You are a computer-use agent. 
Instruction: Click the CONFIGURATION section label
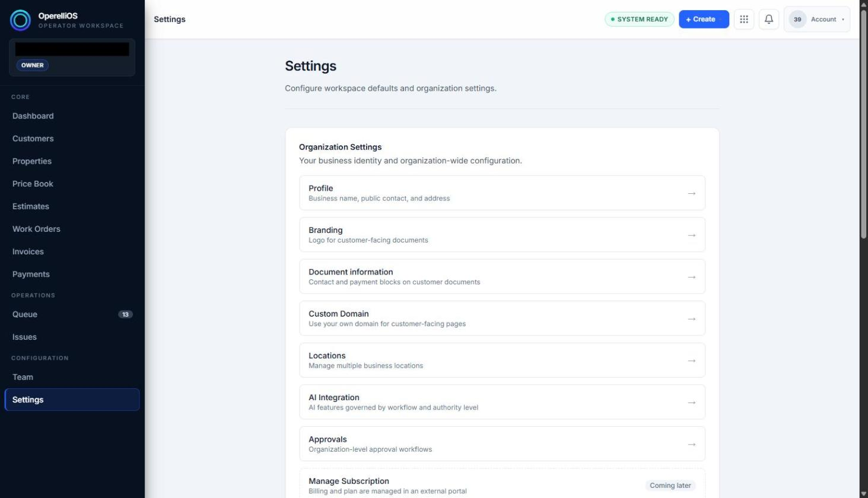(40, 358)
